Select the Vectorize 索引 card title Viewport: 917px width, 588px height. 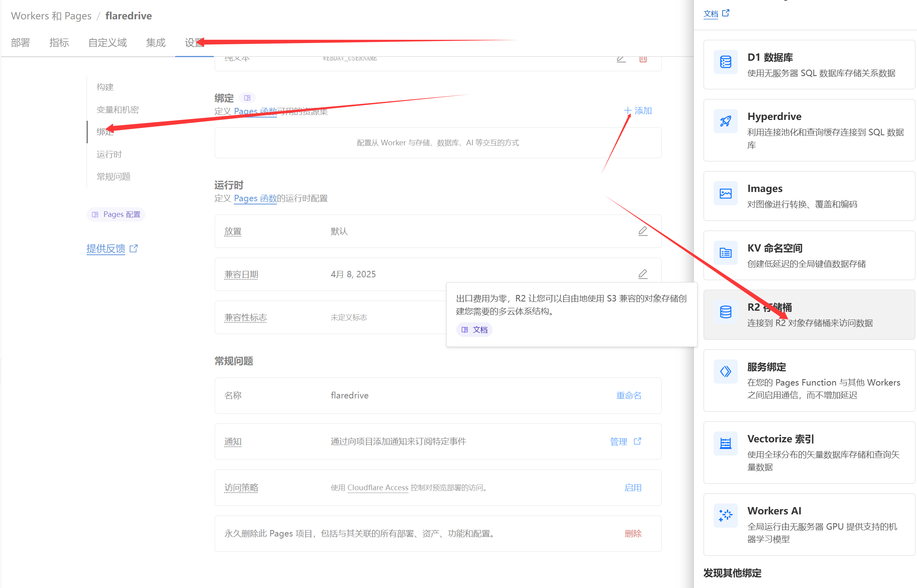coord(781,439)
